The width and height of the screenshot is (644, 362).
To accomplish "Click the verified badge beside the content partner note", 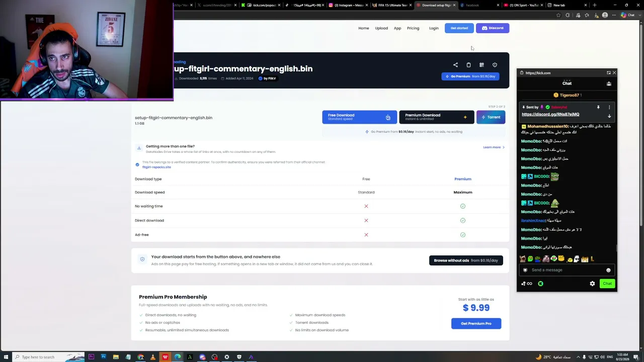I will point(137,164).
